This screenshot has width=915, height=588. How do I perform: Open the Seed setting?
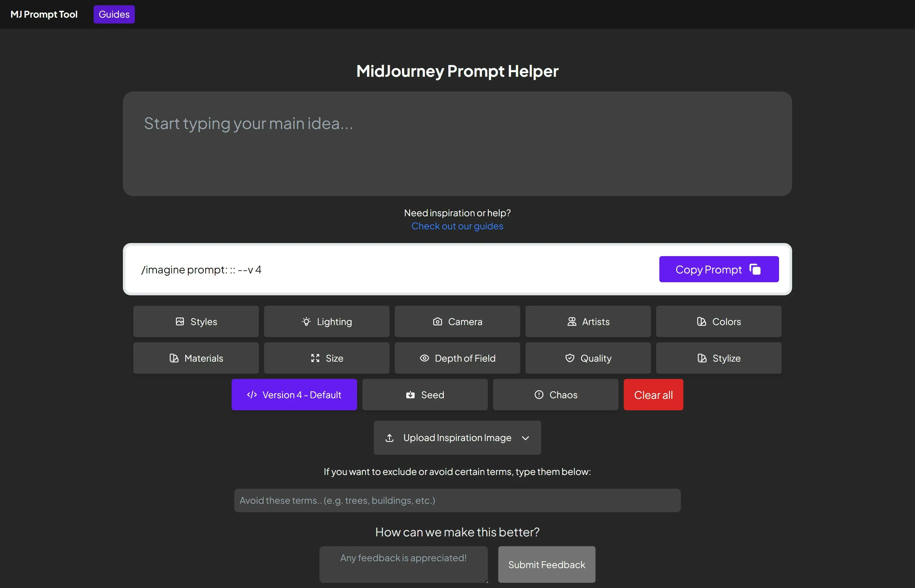click(424, 395)
